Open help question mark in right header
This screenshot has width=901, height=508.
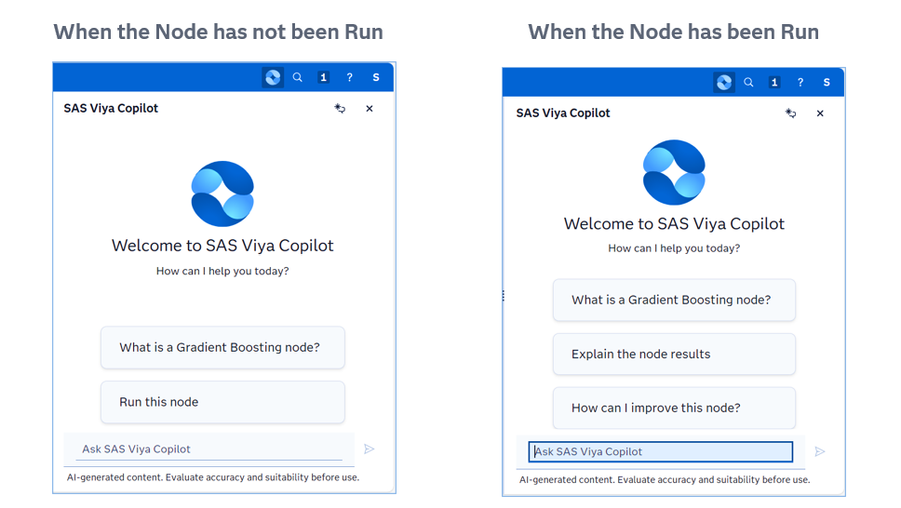pos(800,82)
